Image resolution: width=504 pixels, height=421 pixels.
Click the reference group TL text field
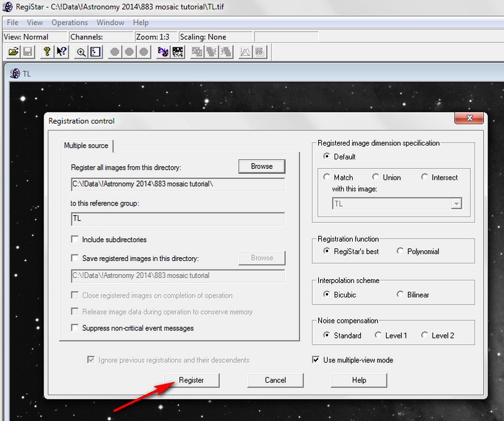[x=178, y=219]
